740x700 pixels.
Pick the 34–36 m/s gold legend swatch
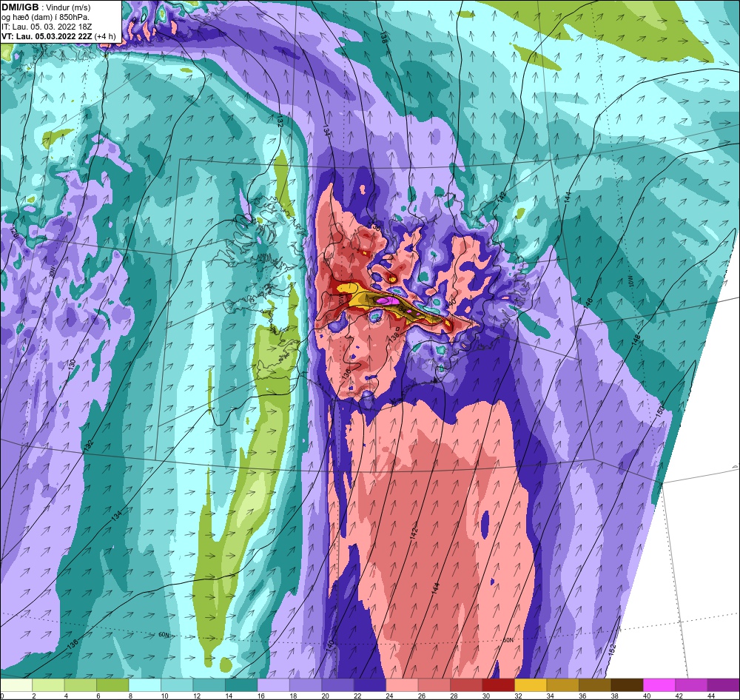(562, 685)
